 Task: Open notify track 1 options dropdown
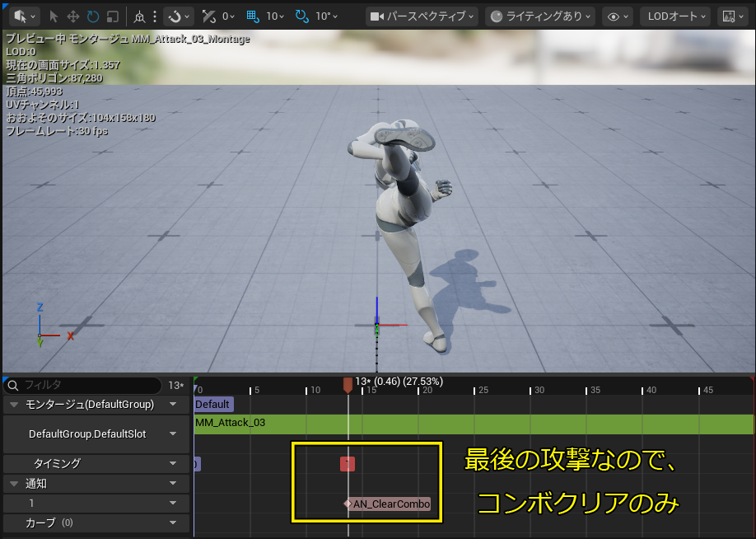[173, 504]
